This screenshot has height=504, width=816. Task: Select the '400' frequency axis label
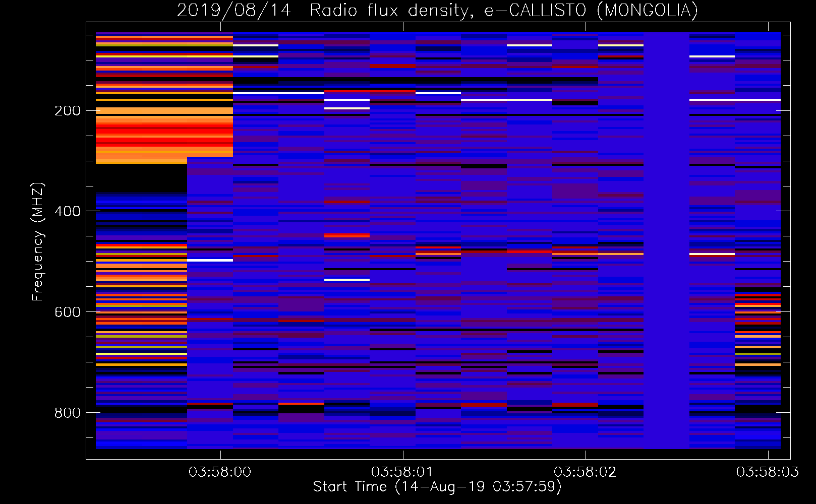(68, 211)
